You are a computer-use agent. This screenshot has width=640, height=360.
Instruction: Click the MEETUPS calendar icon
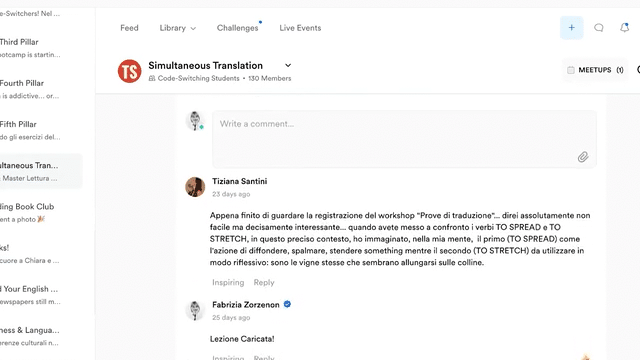coord(571,70)
